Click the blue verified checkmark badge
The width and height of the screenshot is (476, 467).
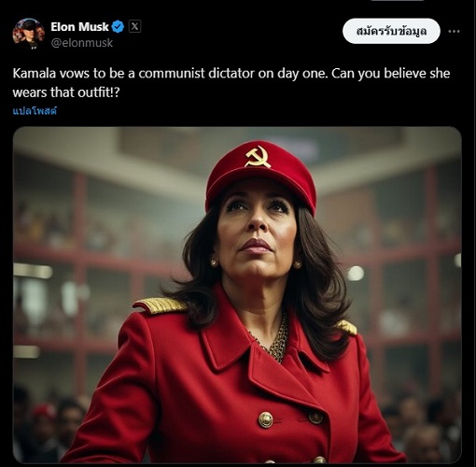118,27
